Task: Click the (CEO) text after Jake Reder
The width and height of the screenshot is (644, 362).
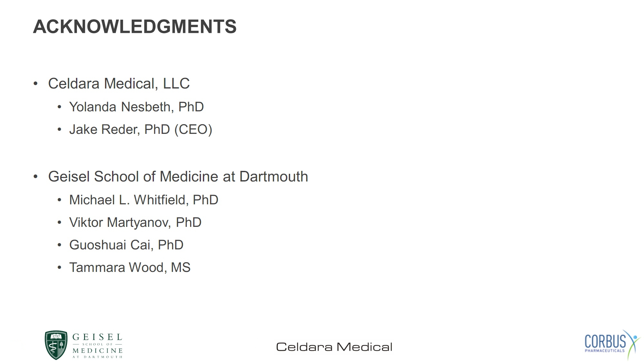Action: 193,130
